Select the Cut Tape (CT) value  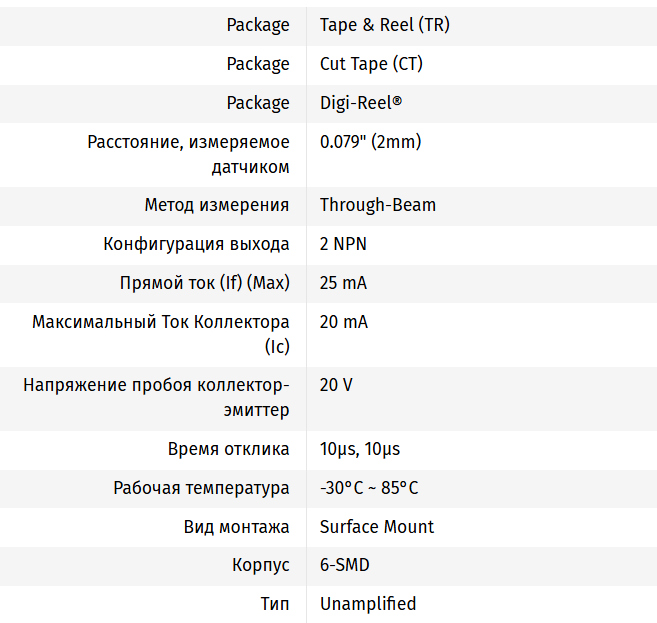tap(371, 64)
